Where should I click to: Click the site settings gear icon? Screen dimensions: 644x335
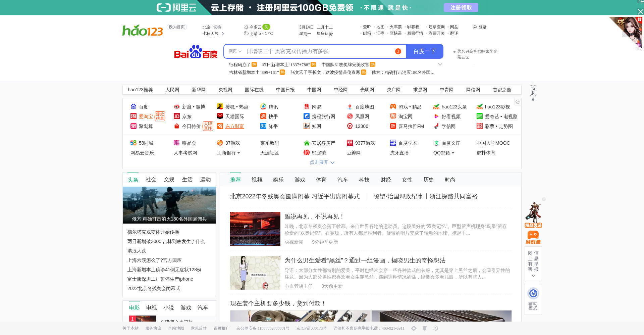(518, 102)
